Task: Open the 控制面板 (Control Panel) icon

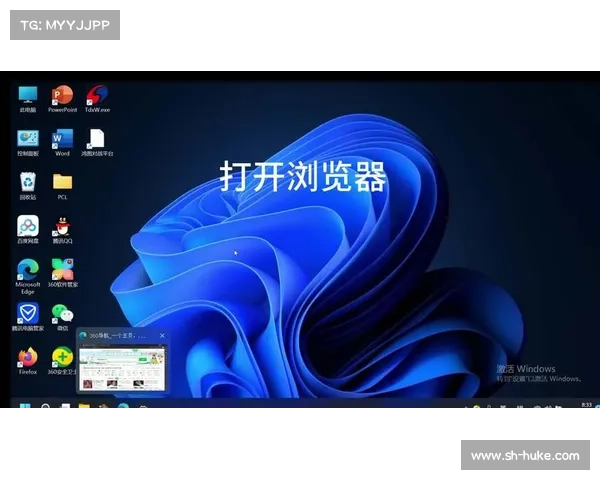Action: 28,143
